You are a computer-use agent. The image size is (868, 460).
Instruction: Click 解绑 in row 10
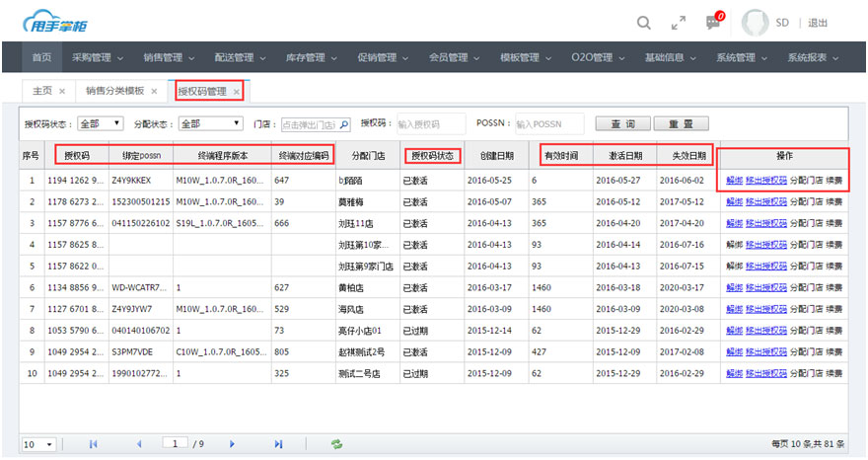(x=734, y=373)
